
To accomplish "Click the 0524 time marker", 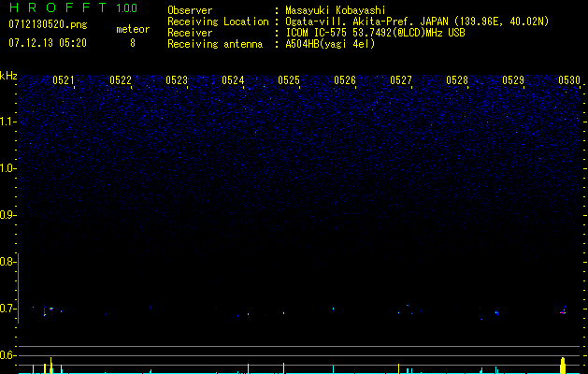I will pyautogui.click(x=233, y=80).
